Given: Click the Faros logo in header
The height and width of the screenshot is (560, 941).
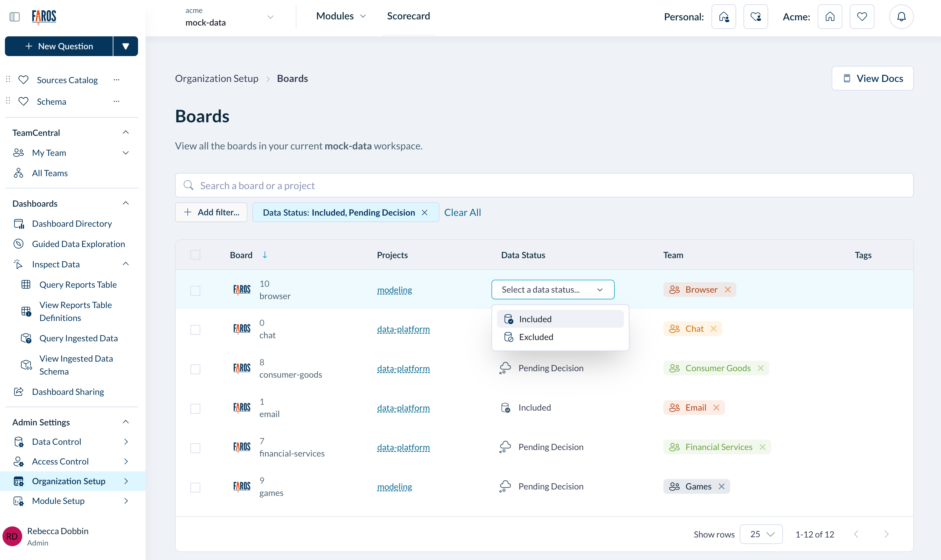Looking at the screenshot, I should pyautogui.click(x=44, y=17).
